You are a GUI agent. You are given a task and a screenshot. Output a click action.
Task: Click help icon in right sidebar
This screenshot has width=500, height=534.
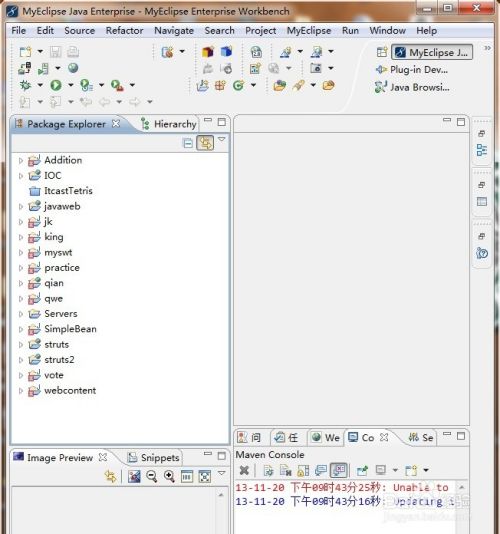click(482, 253)
